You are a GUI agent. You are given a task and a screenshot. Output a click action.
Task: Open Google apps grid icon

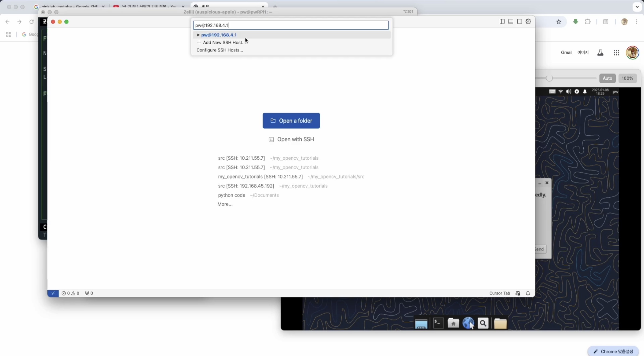click(x=616, y=53)
